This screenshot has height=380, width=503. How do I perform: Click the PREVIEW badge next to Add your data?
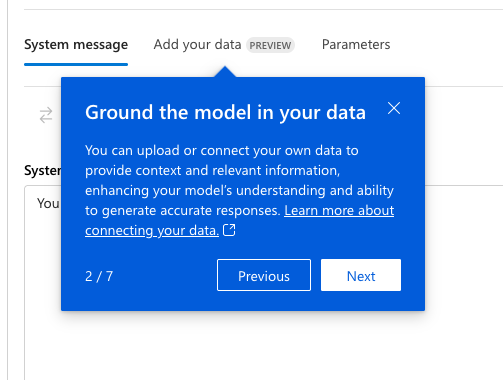(270, 45)
